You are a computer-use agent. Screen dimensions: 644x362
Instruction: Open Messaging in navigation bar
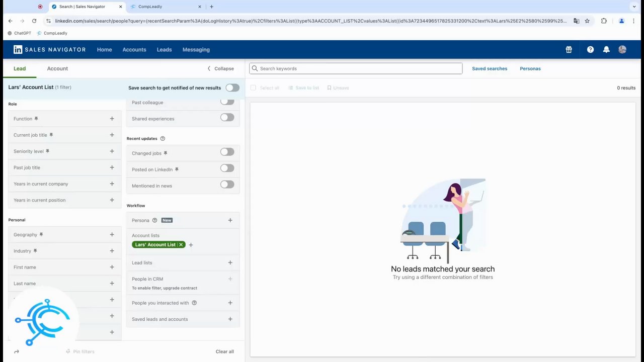click(x=196, y=50)
